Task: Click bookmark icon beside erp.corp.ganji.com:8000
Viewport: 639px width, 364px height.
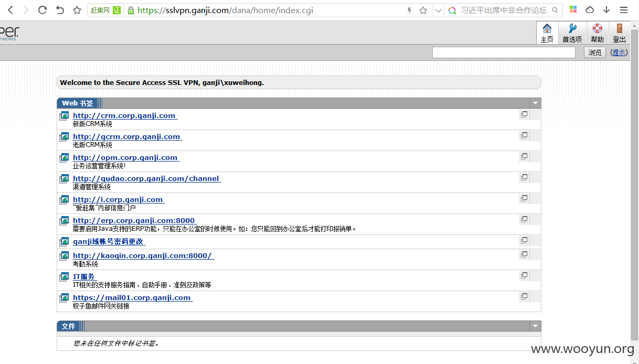Action: coord(64,221)
